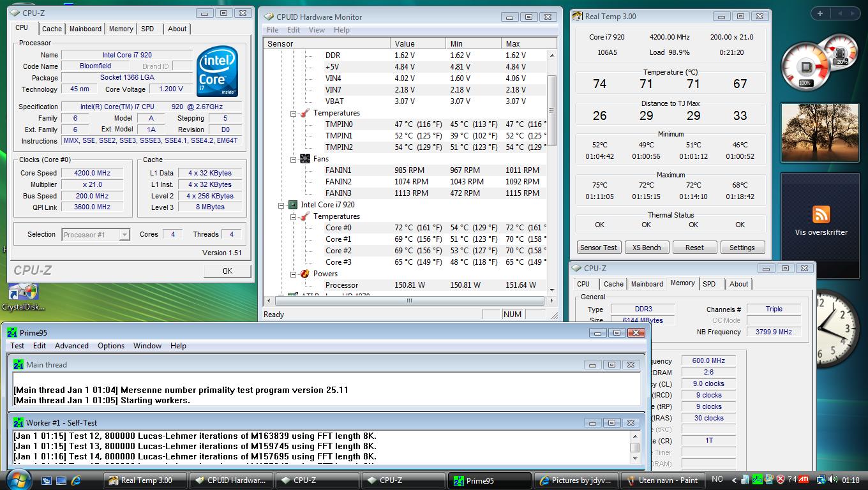Click the volume icon in the system tray
Viewport: 868px width, 490px height.
(834, 480)
